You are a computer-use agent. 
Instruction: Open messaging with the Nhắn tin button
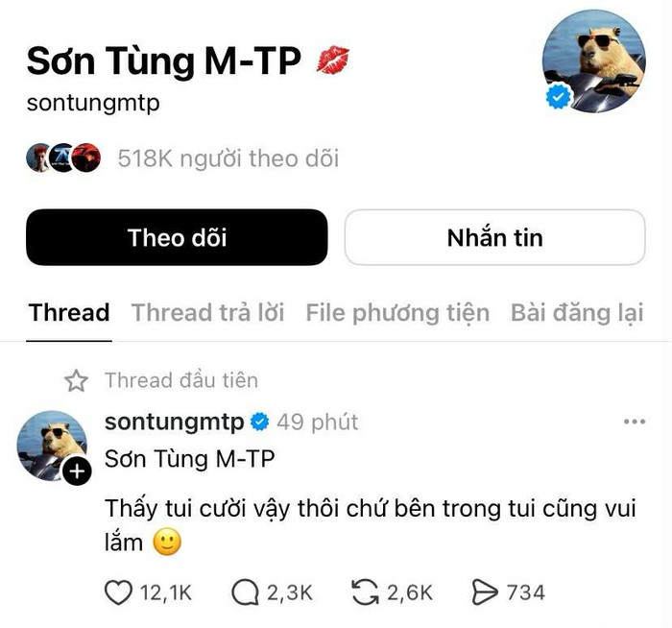pyautogui.click(x=495, y=237)
